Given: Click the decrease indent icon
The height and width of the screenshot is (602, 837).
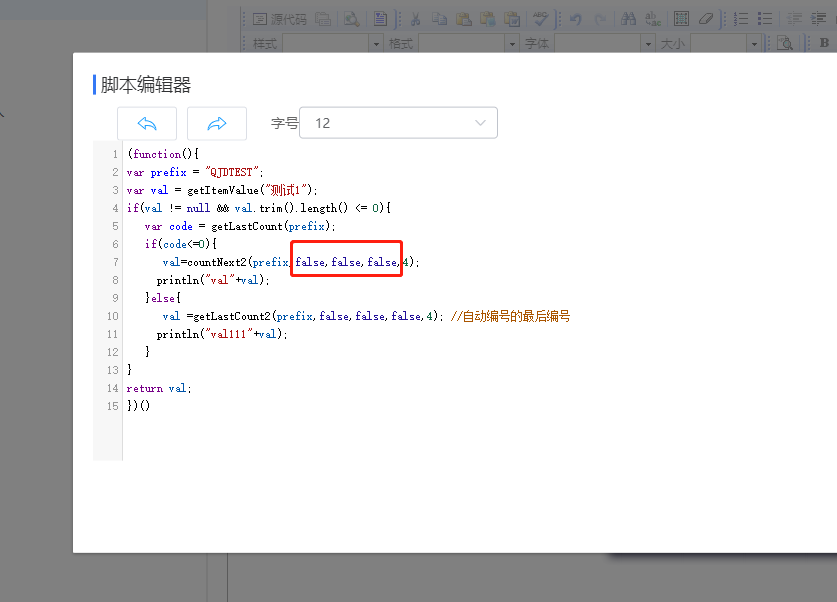Looking at the screenshot, I should (794, 19).
